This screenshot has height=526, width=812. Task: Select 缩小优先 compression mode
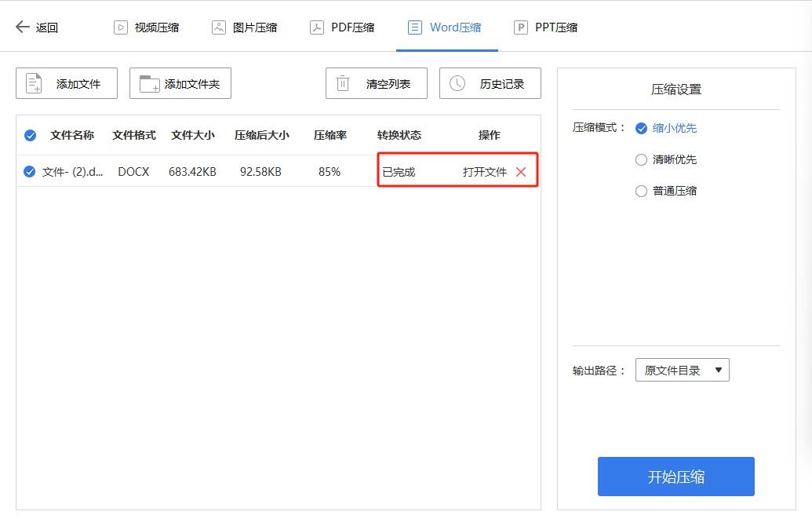(641, 128)
